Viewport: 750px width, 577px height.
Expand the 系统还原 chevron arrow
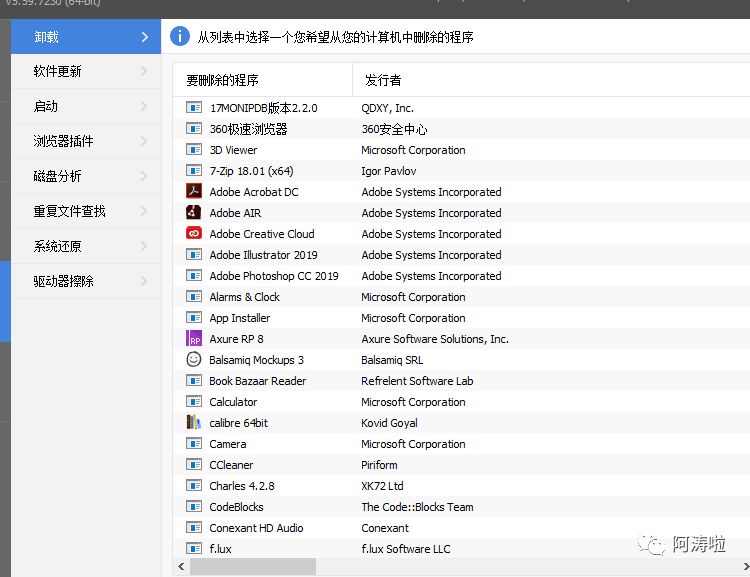click(144, 246)
